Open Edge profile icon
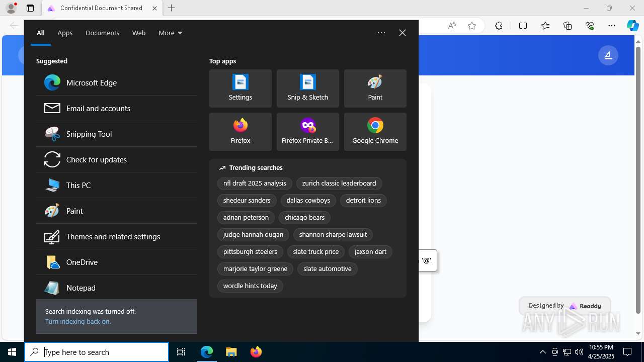 click(11, 8)
